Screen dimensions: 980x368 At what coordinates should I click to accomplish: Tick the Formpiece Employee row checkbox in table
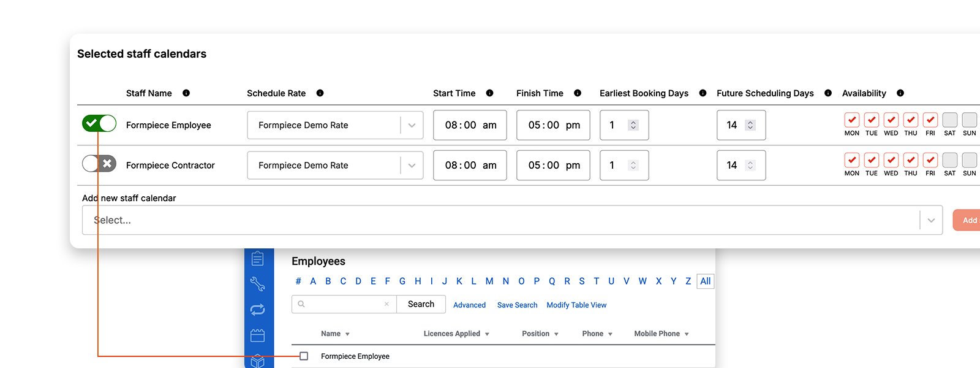304,356
